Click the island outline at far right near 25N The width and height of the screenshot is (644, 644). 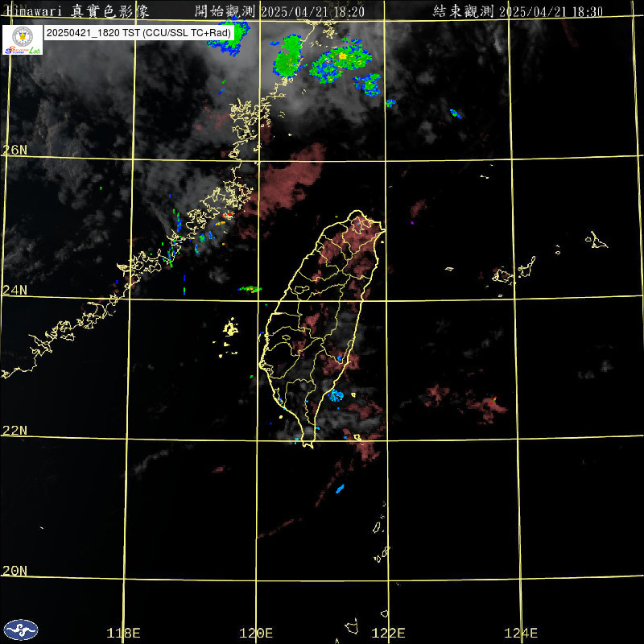pyautogui.click(x=597, y=240)
